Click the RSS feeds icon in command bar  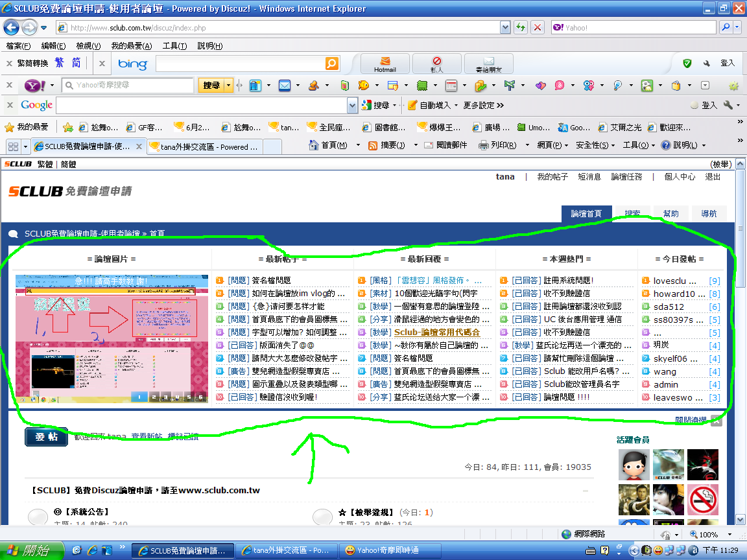(373, 146)
